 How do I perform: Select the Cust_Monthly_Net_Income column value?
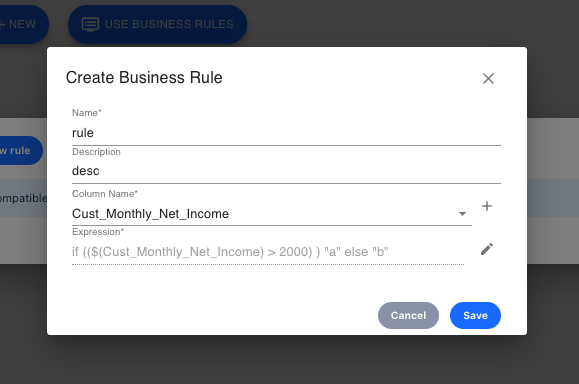150,214
